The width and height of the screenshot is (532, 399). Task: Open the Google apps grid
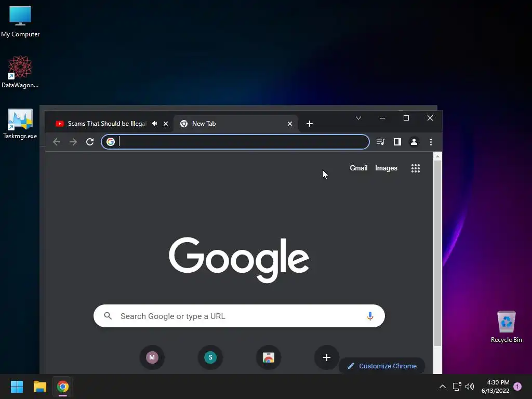416,168
